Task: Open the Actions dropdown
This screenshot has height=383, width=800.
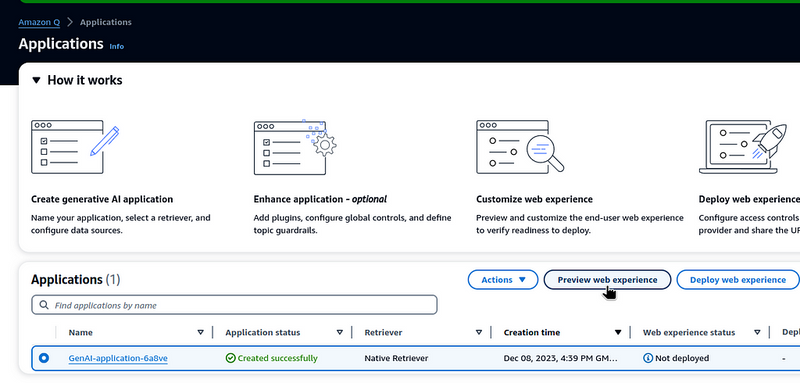Action: click(503, 279)
